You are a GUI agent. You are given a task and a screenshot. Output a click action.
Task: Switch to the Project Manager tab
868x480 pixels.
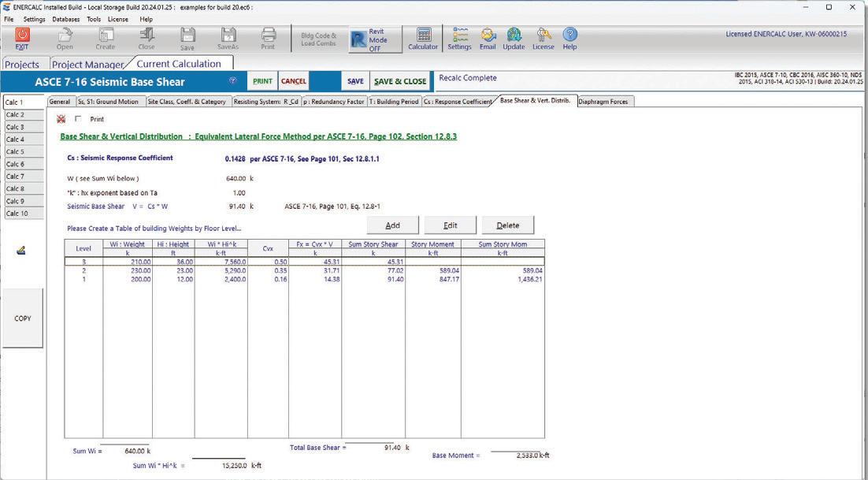[88, 64]
